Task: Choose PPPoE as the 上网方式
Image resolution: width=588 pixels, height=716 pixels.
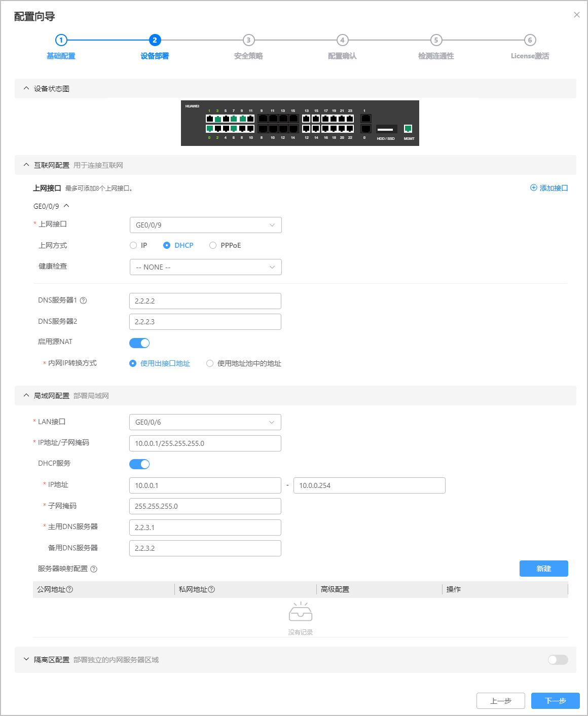Action: point(213,245)
